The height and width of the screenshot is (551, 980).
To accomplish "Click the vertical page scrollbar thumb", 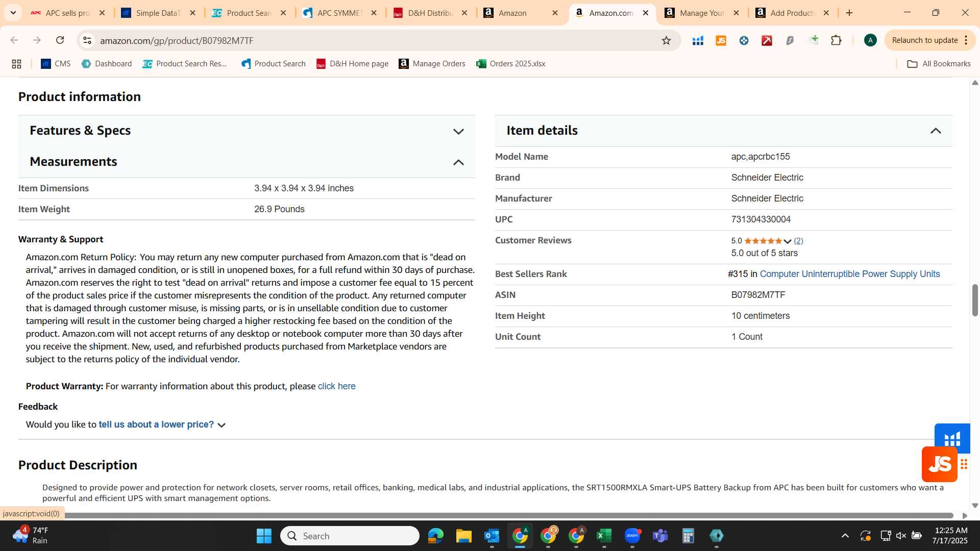I will 975,300.
